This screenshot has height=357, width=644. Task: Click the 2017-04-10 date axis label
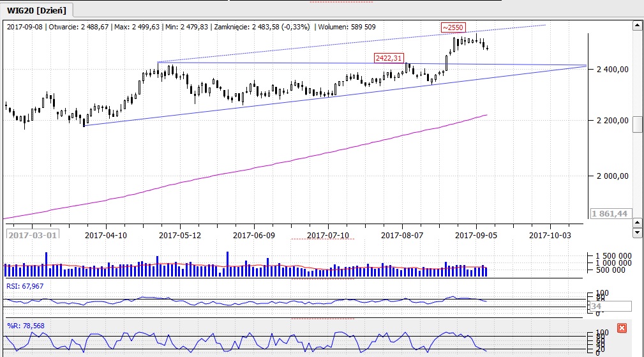pos(106,235)
